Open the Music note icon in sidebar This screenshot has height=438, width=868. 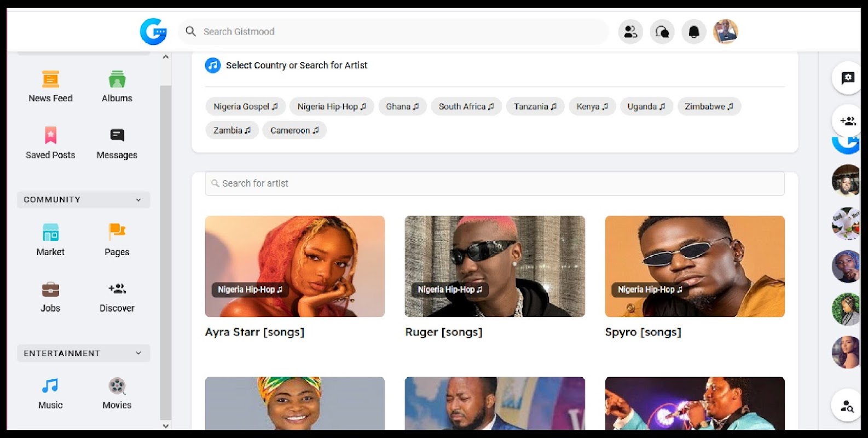point(50,386)
